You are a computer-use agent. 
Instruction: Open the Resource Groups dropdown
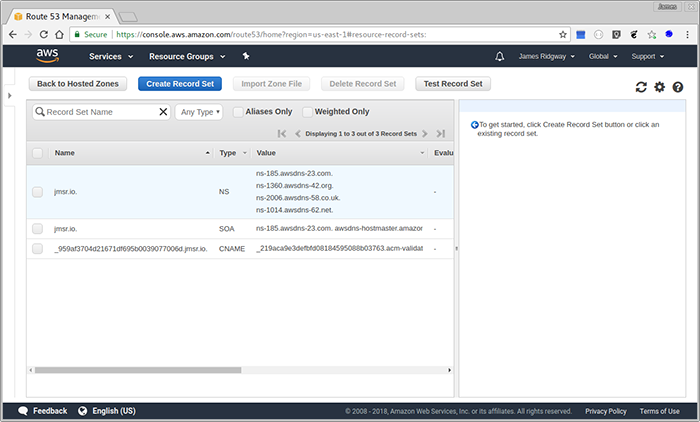(187, 56)
